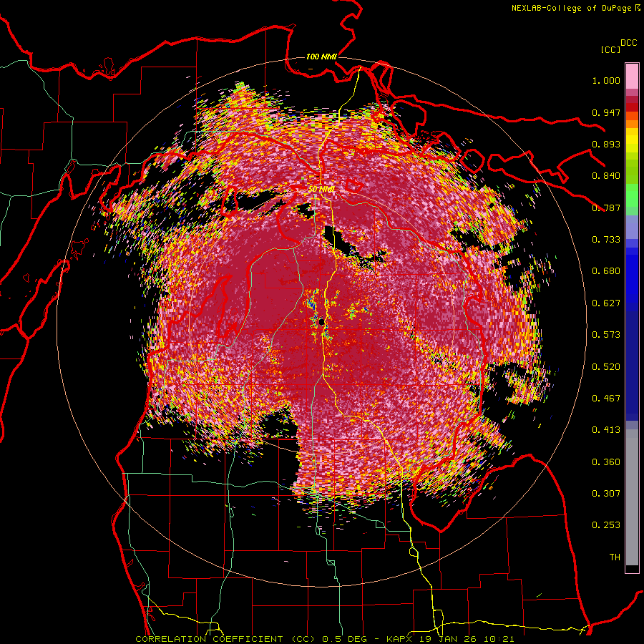Viewport: 644px width, 644px height.
Task: Click the 0.467 legend value
Action: point(606,399)
